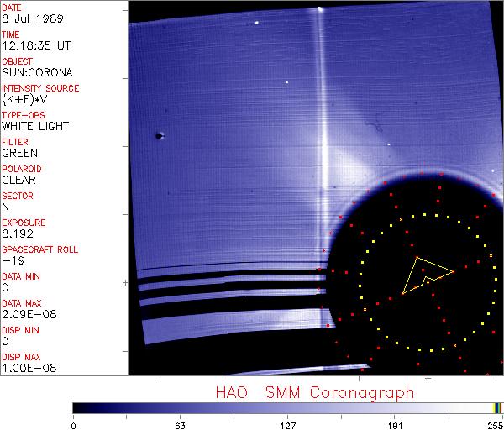Click the HAO SMM Coronagraph title
Image resolution: width=504 pixels, height=430 pixels.
click(314, 392)
